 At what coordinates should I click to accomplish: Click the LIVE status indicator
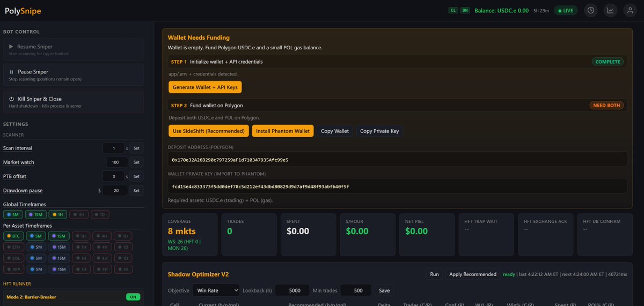tap(566, 10)
